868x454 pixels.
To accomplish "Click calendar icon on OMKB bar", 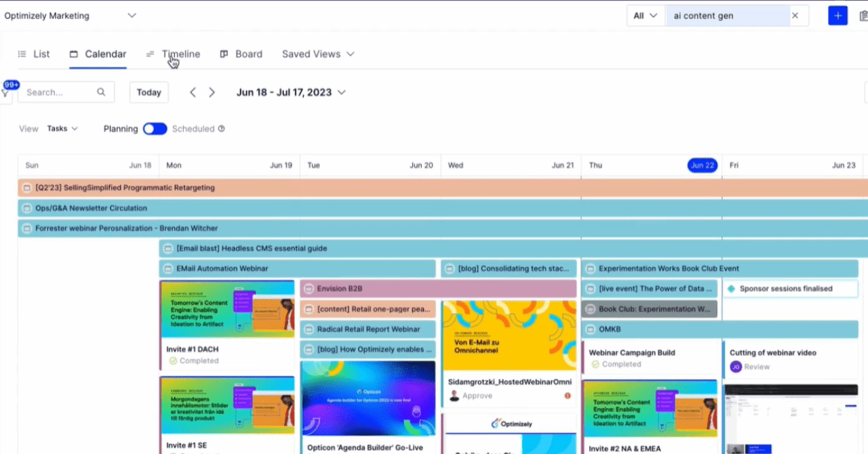I will pyautogui.click(x=591, y=329).
